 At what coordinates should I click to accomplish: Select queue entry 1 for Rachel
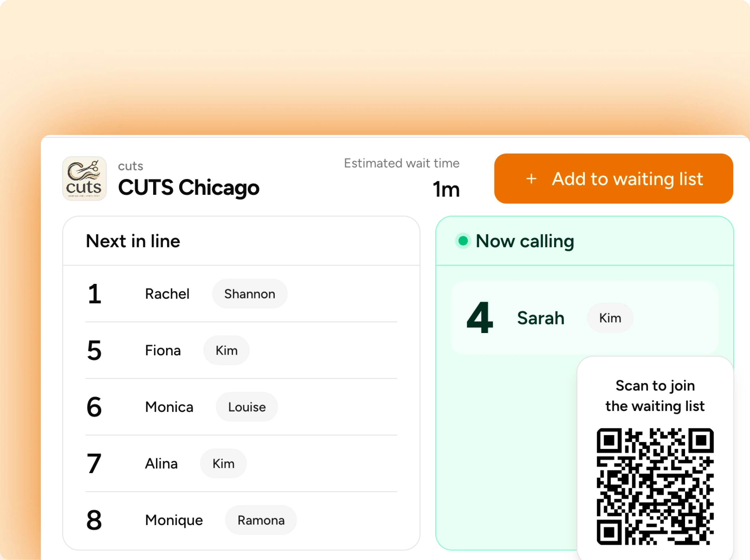tap(167, 294)
